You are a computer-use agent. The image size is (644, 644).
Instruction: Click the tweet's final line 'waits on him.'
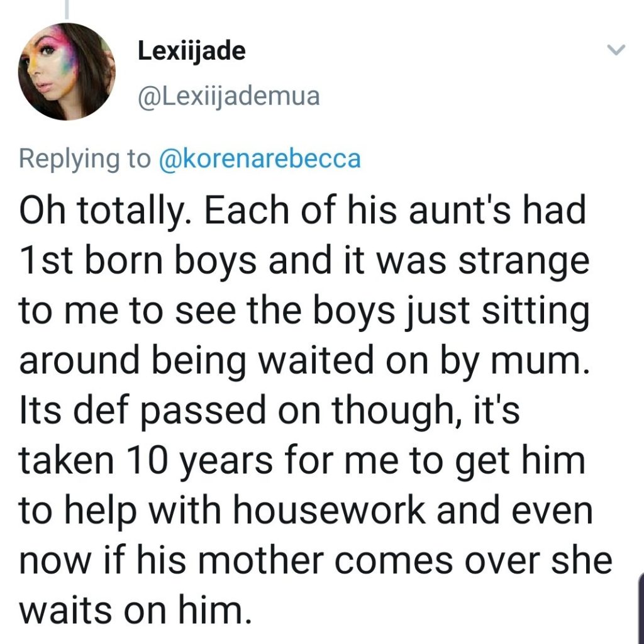(135, 610)
